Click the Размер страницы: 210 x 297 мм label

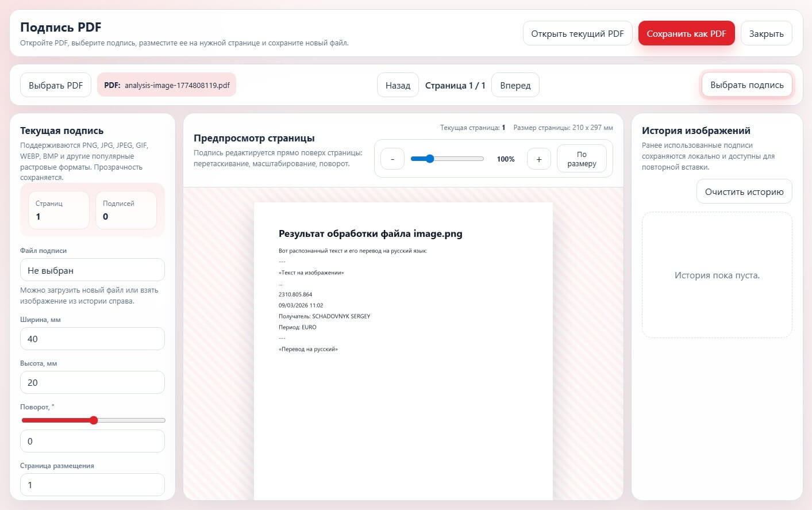click(x=563, y=128)
